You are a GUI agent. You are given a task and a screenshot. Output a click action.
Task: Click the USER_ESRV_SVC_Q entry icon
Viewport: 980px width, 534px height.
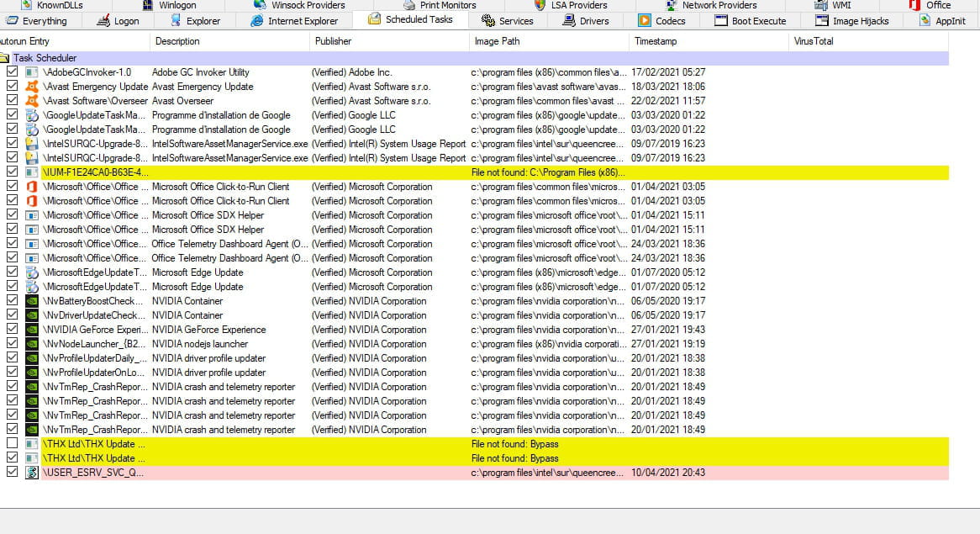pos(31,473)
